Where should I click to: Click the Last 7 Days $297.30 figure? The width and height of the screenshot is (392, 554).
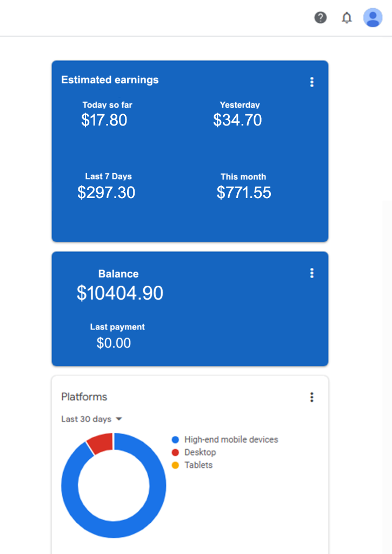click(x=107, y=193)
